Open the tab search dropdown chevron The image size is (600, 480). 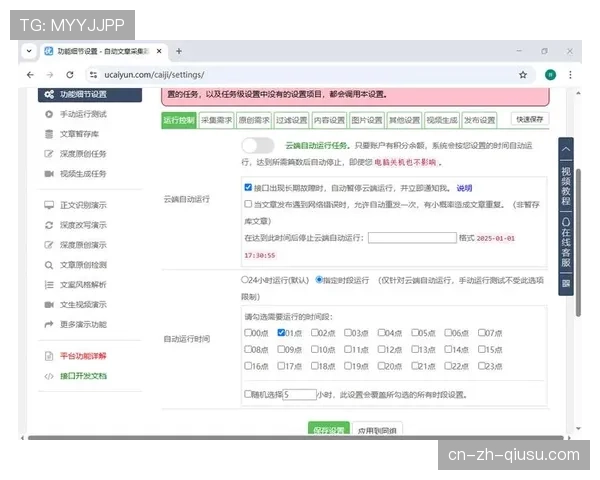tap(29, 51)
